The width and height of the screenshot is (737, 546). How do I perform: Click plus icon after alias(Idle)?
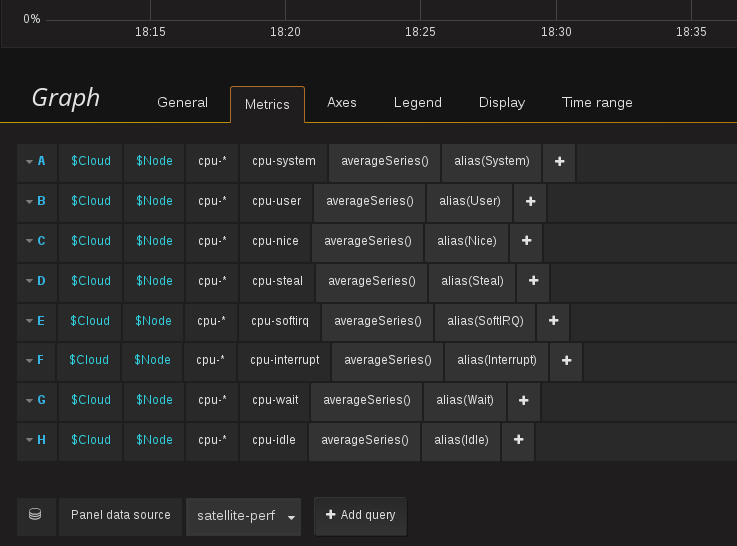point(518,440)
